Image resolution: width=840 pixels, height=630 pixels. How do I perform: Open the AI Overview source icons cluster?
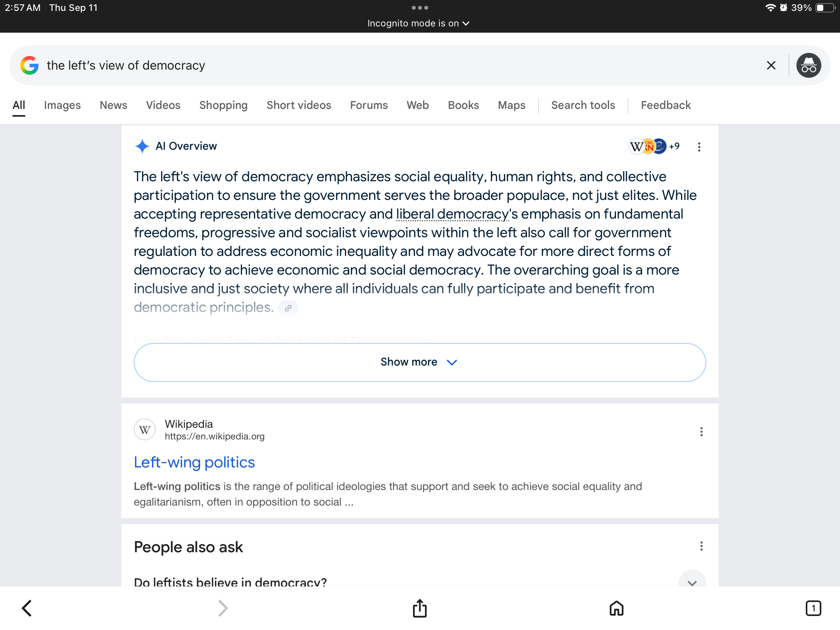[654, 147]
